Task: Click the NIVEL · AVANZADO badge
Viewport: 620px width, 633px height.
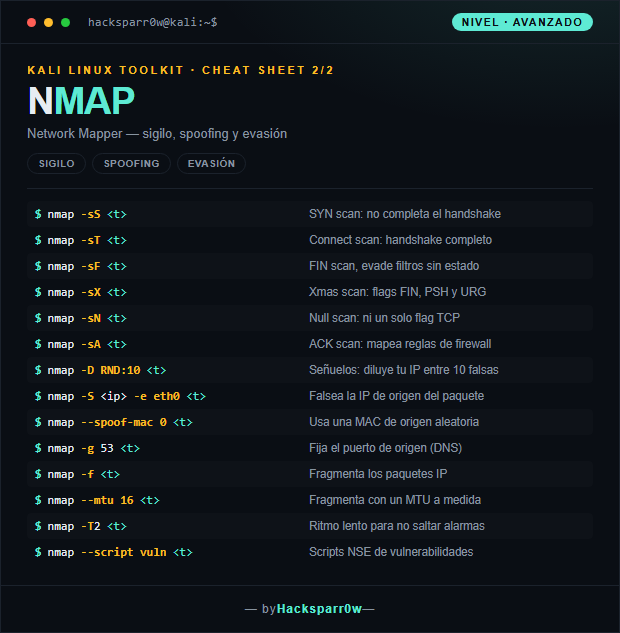Action: pyautogui.click(x=522, y=22)
